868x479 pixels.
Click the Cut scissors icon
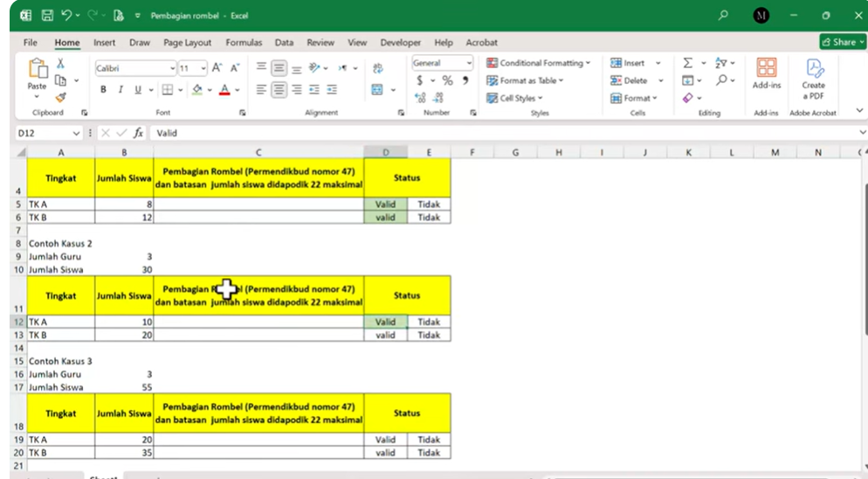coord(61,64)
